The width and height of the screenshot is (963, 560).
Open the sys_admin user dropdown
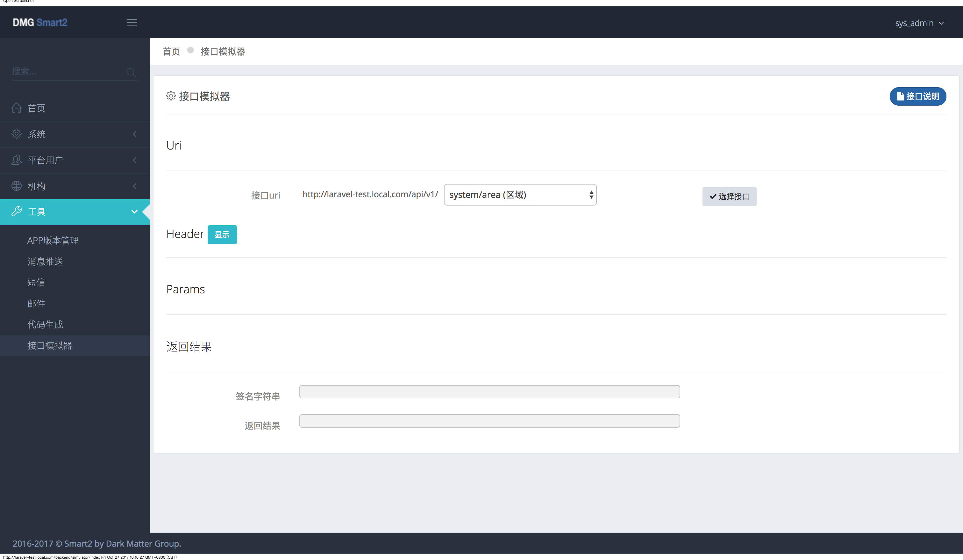tap(919, 23)
